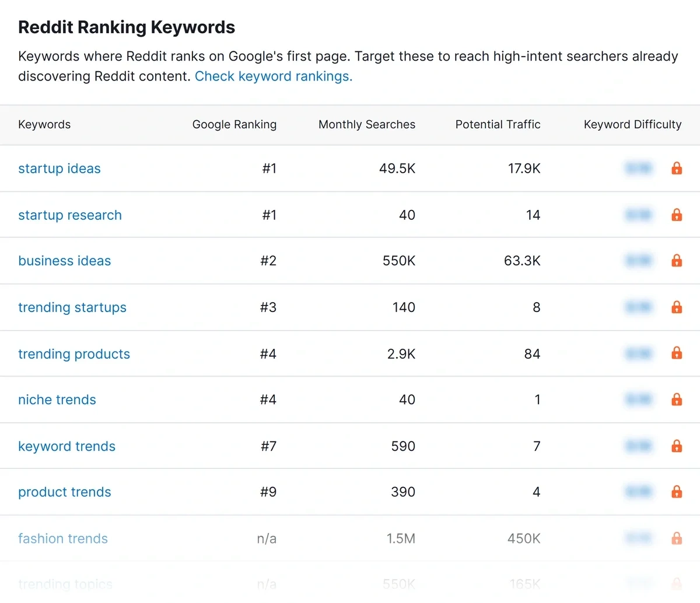The width and height of the screenshot is (700, 603).
Task: Click the 390 monthly searches value
Action: pos(403,492)
